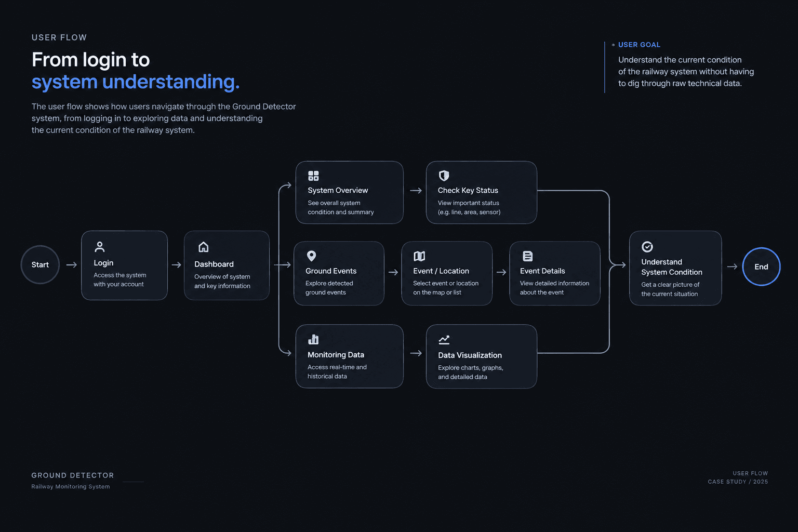Viewport: 798px width, 532px height.
Task: Click the shield icon above Check Key Status
Action: tap(444, 176)
